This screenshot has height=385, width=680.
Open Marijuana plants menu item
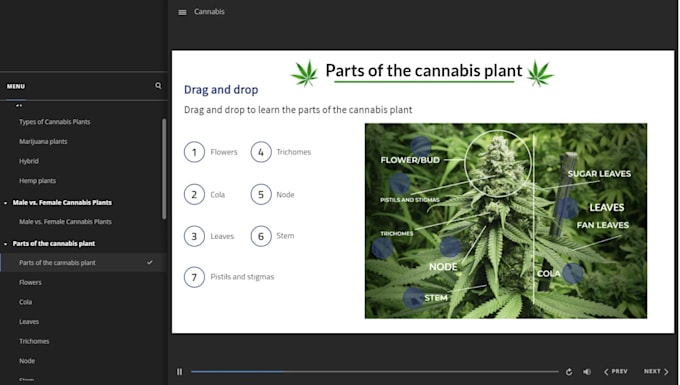click(x=43, y=141)
